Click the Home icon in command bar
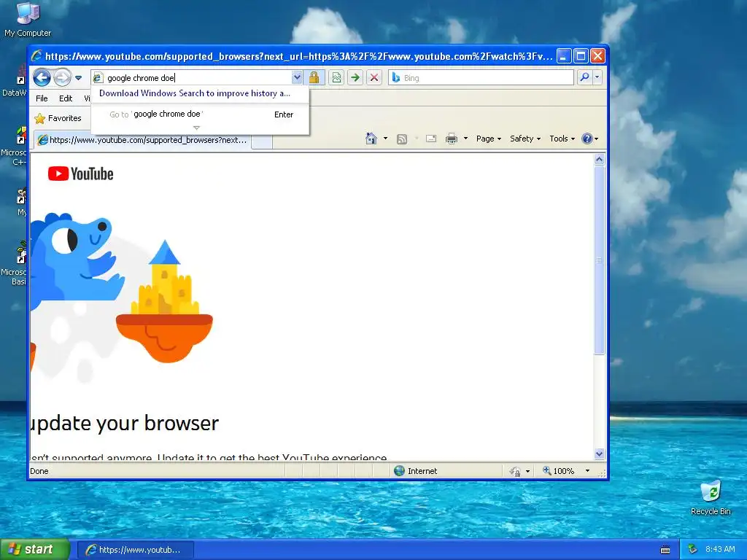The height and width of the screenshot is (560, 747). pos(371,139)
